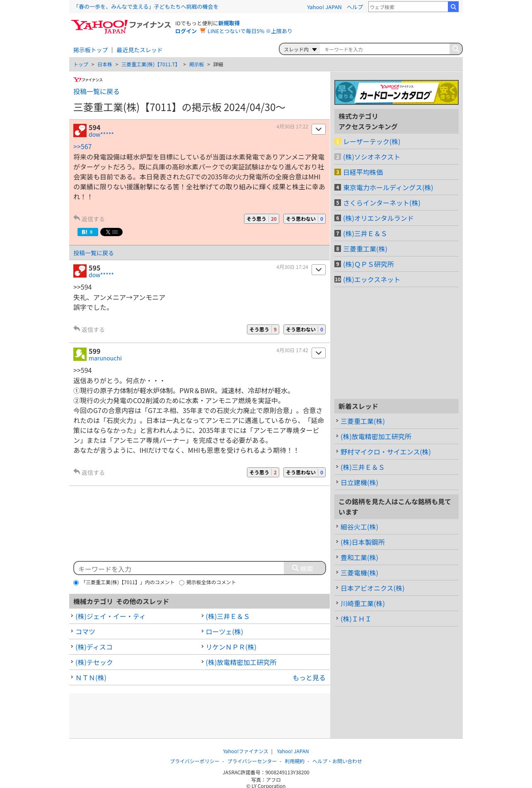Expand the options chevron on post 595
Viewport: 532px width, 788px height.
319,270
